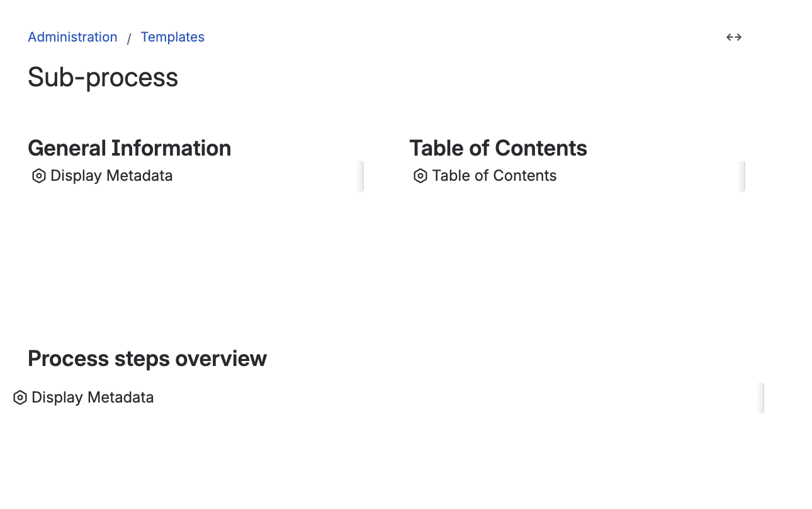
Task: Click right edge of General Information macro placeholder
Action: click(x=361, y=176)
